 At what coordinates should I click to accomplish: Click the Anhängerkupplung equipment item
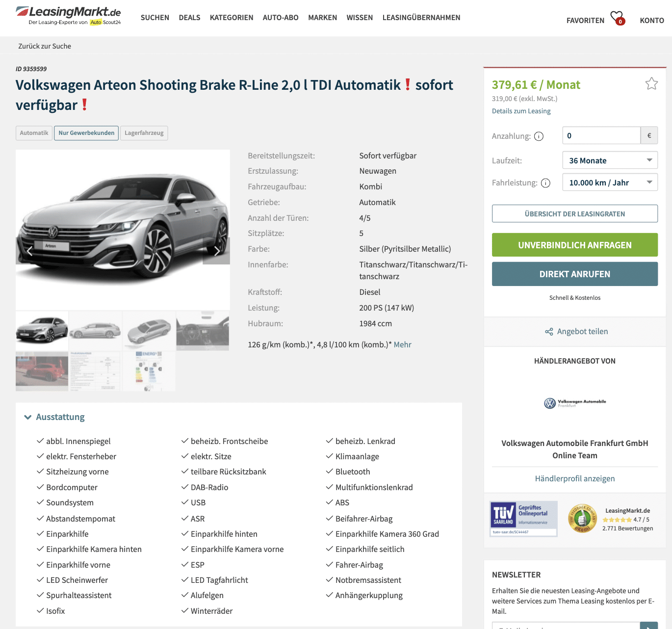click(369, 595)
